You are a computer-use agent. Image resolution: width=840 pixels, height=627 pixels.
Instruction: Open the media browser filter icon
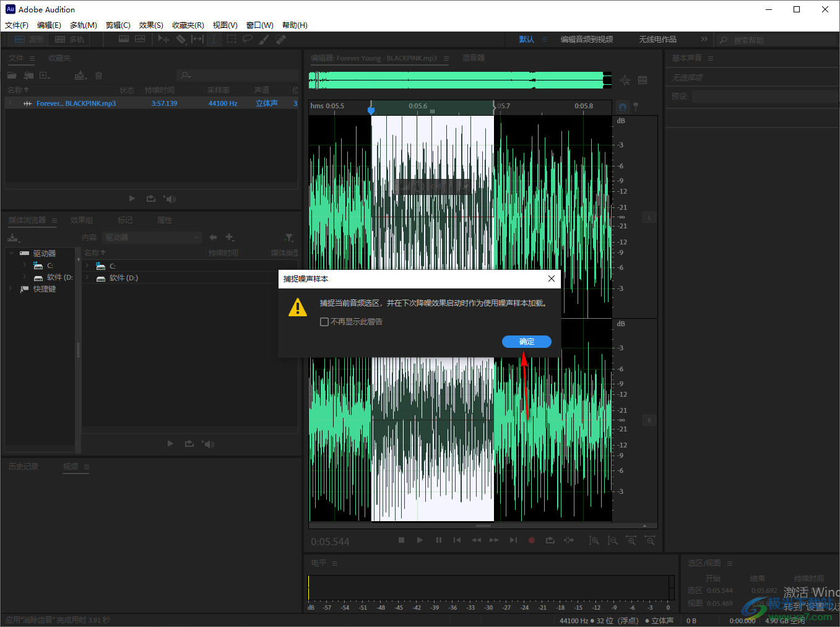coord(288,238)
